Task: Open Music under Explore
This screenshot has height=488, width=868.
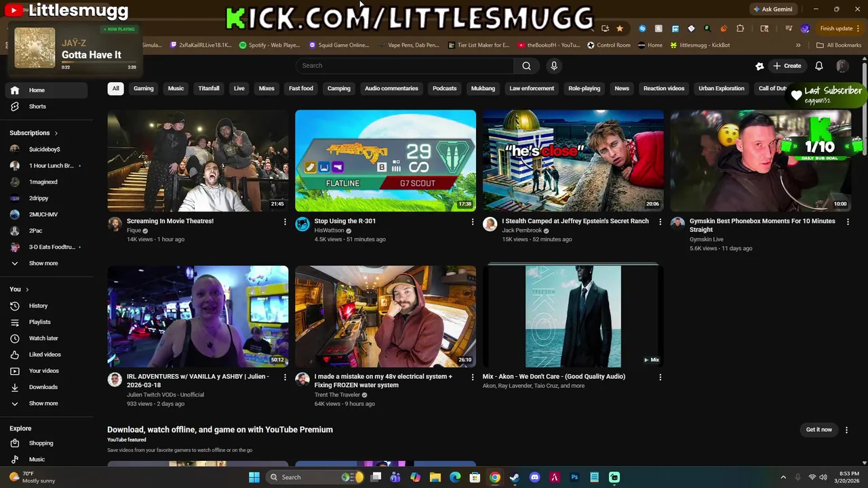Action: (47, 460)
